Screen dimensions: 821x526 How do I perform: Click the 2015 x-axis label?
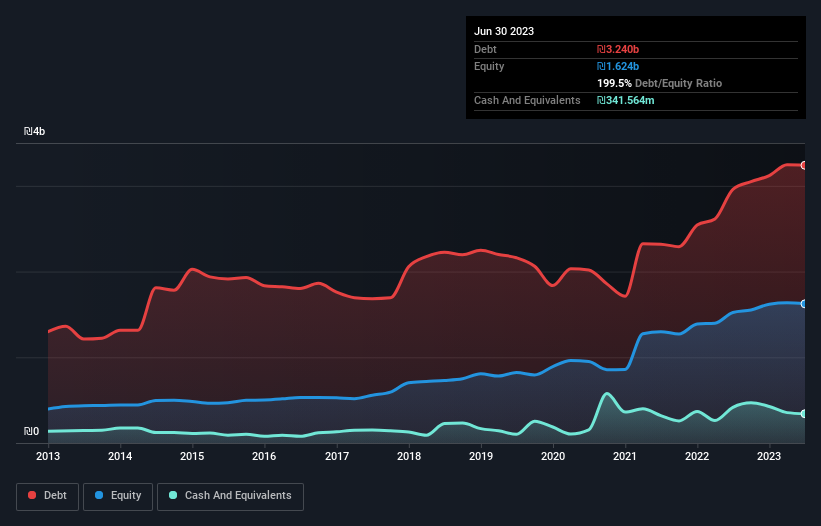pos(192,456)
